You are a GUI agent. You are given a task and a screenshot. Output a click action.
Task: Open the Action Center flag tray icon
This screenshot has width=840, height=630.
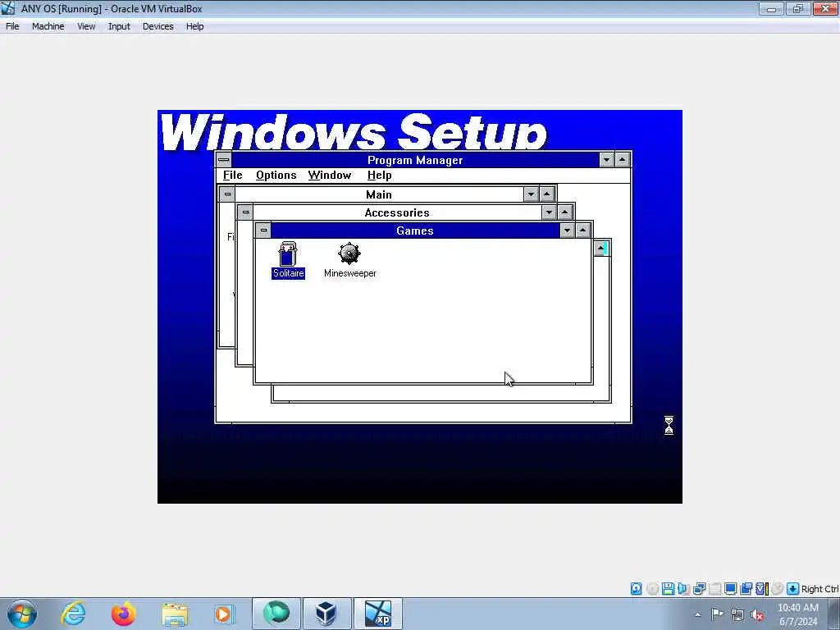tap(717, 614)
